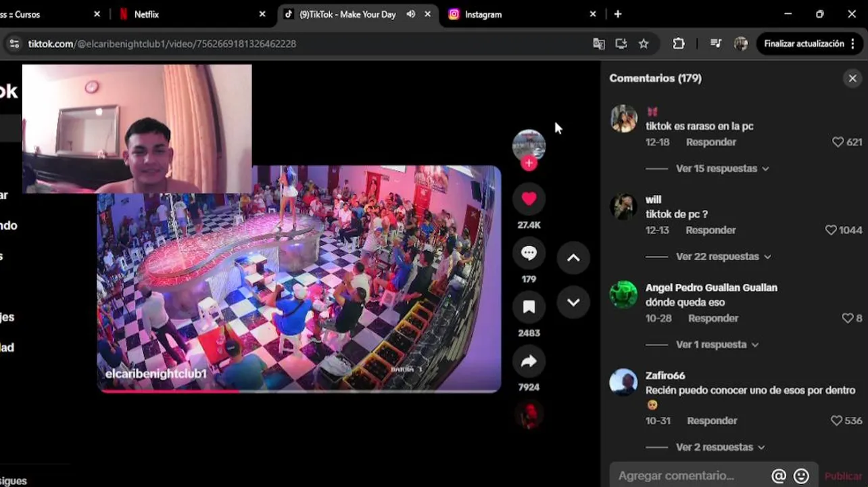Open comments via speech bubble icon
This screenshot has height=487, width=868.
pos(529,253)
